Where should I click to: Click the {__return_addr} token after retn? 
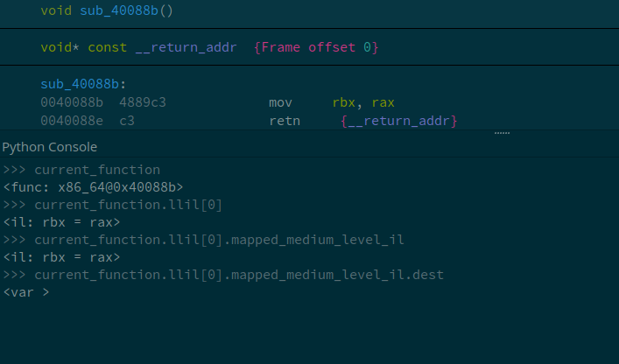398,121
